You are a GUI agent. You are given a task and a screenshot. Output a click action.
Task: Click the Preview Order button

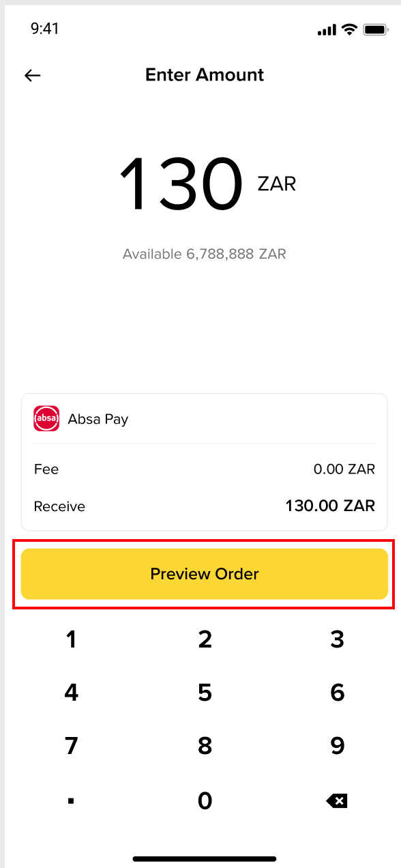pos(205,574)
